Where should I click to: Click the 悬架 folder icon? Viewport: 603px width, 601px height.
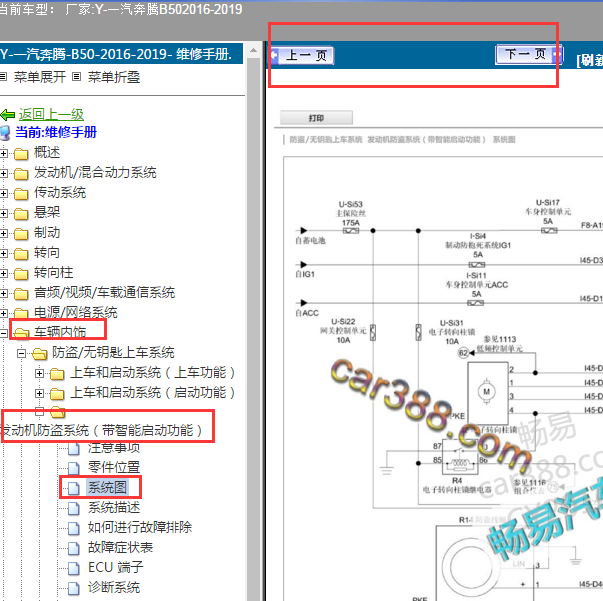coord(22,214)
